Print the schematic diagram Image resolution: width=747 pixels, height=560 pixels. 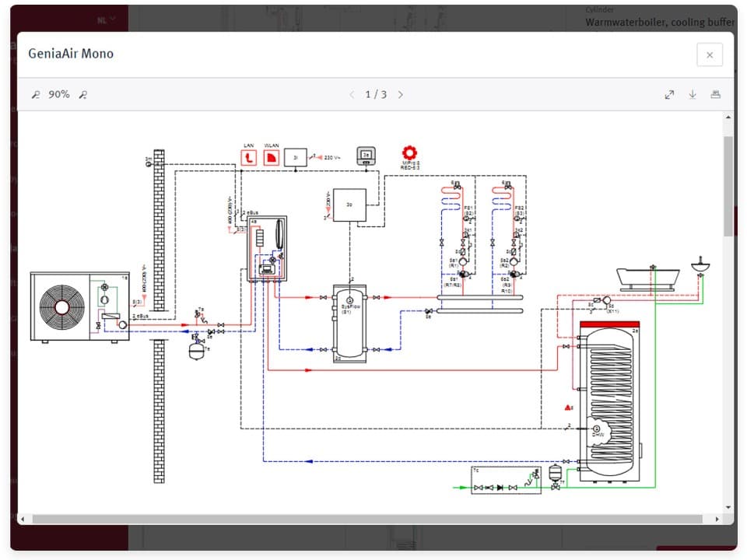(x=716, y=95)
